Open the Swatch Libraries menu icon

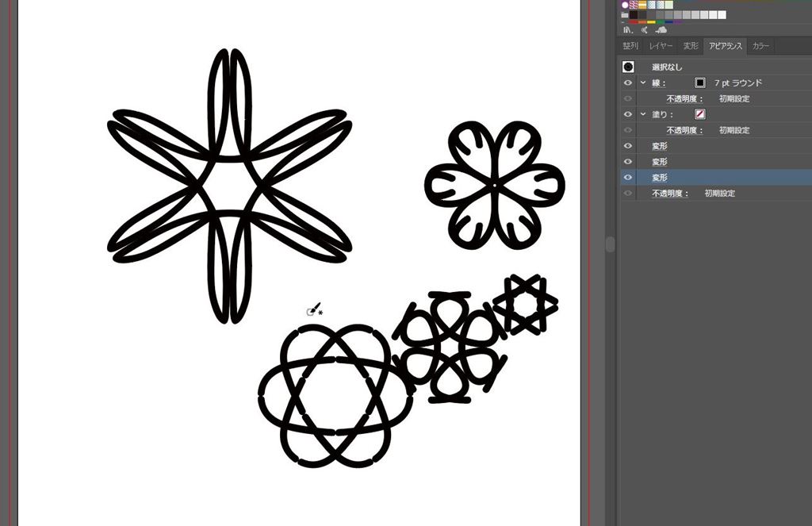coord(626,30)
